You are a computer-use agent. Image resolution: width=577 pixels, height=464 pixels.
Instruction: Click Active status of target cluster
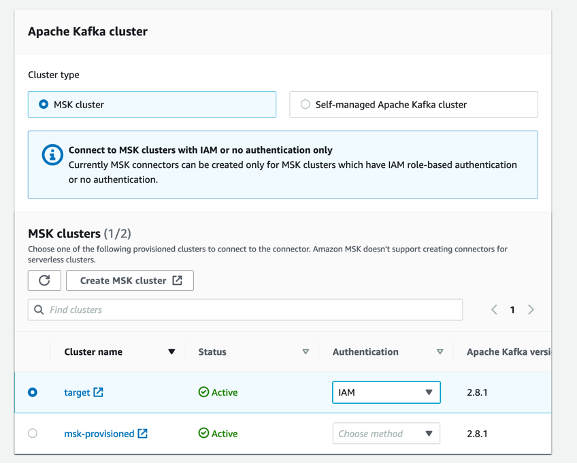coord(218,393)
